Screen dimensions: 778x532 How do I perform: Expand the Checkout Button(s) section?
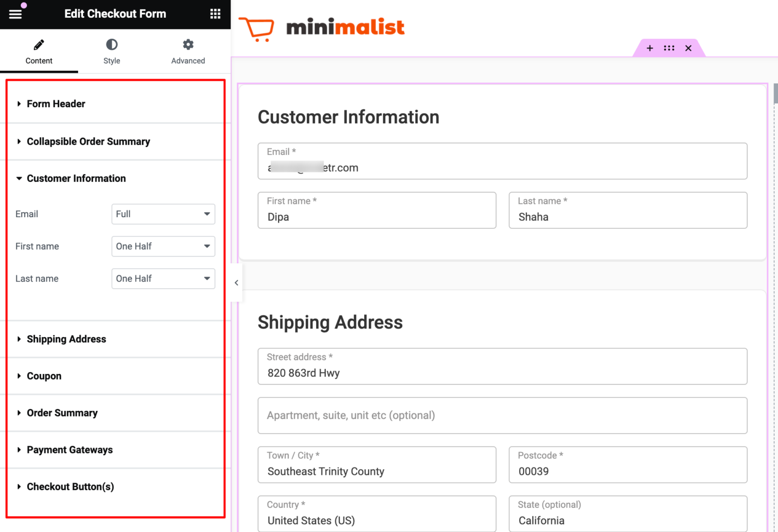coord(70,486)
